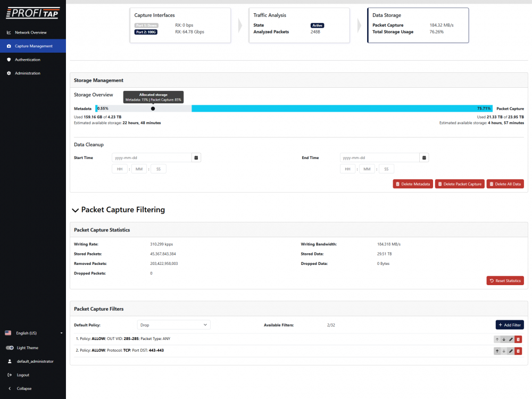Image resolution: width=532 pixels, height=399 pixels.
Task: Click the Start Time calendar icon
Action: 196,157
